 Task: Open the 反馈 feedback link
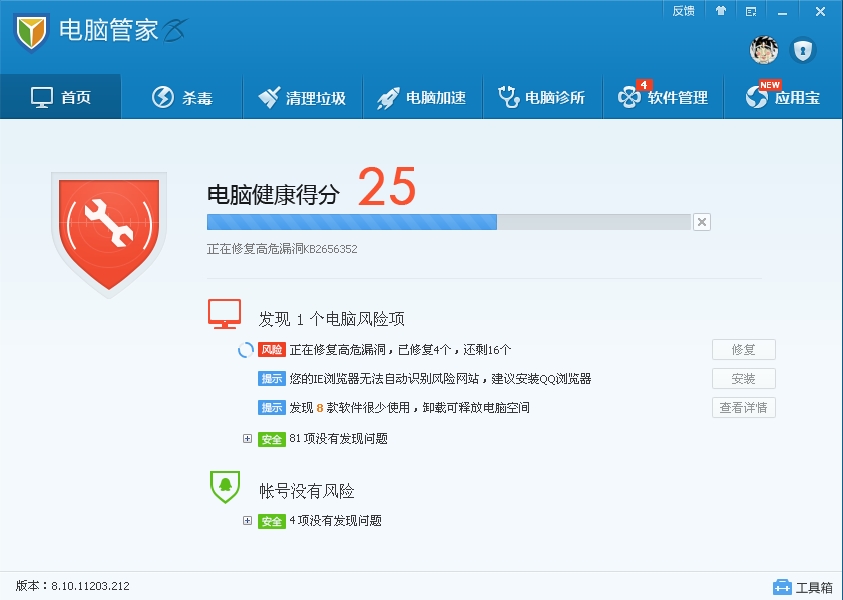point(683,11)
